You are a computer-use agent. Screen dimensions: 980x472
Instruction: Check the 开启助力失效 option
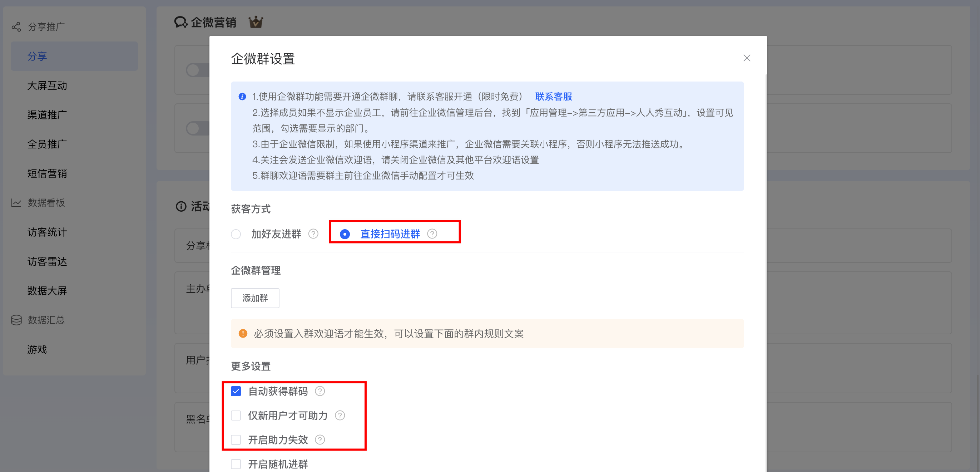(236, 440)
